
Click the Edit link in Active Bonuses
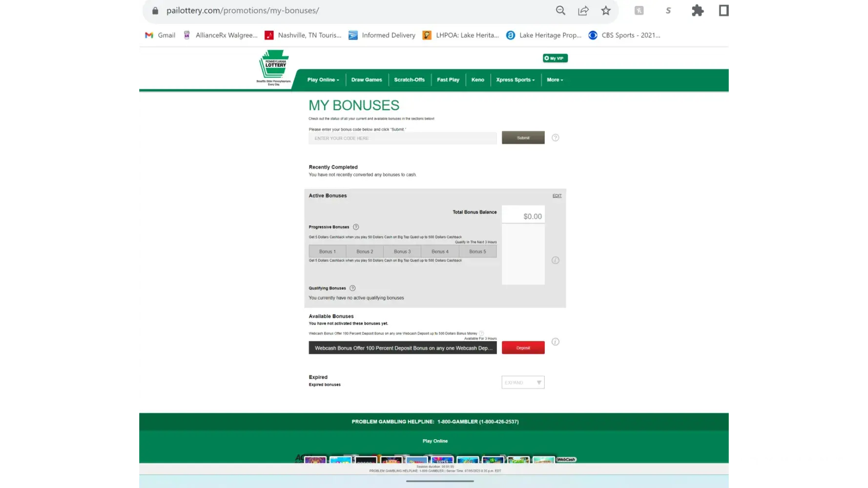557,196
